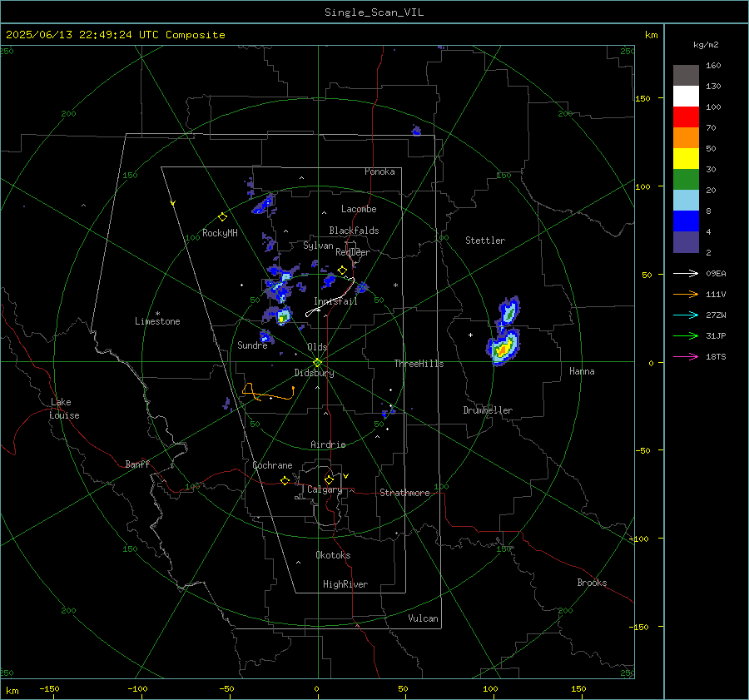Click the Sundre town label
Screen dimensions: 749x700
coord(252,345)
